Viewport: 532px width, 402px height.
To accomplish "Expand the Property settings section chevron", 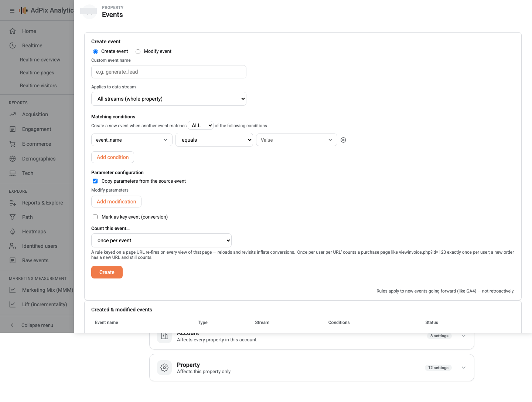I will coord(464,368).
